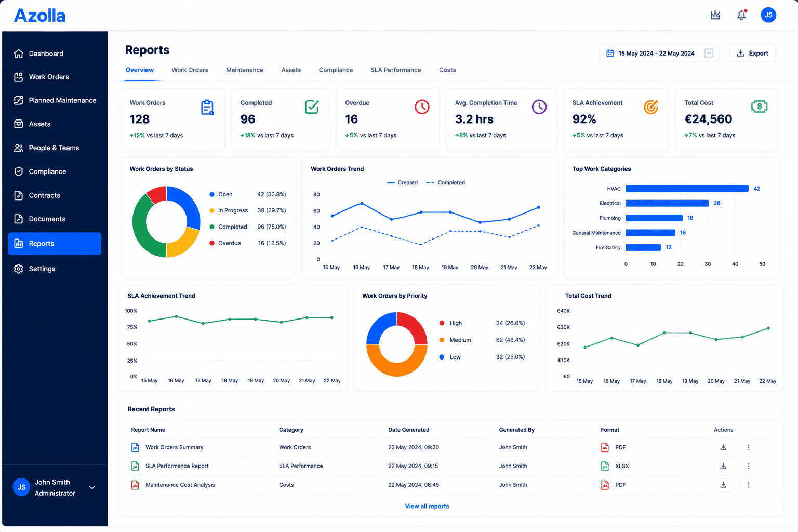Screen dimensions: 798x532
Task: Switch to the SLA Performance tab
Action: 396,70
